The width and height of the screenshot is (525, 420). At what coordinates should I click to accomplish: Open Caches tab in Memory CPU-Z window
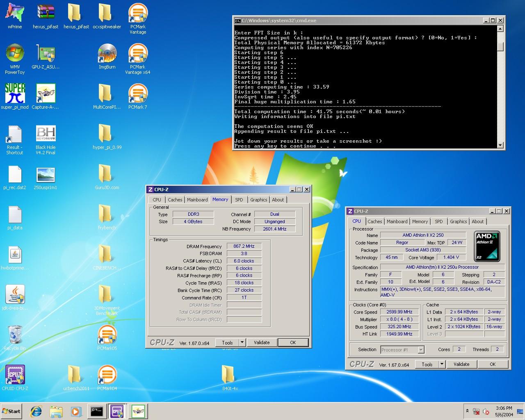click(x=175, y=200)
